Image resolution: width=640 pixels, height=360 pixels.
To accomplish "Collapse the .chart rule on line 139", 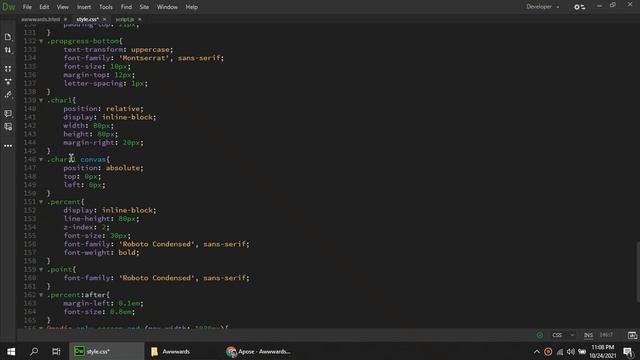I will click(x=41, y=100).
